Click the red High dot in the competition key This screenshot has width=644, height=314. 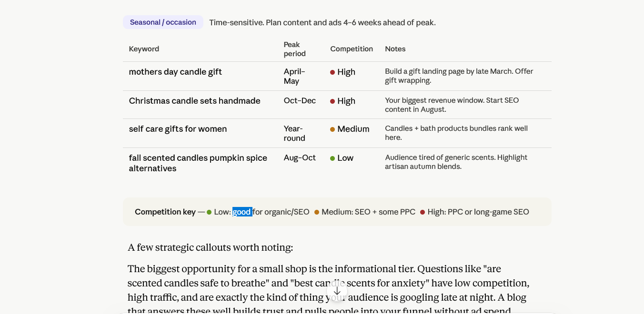coord(423,212)
